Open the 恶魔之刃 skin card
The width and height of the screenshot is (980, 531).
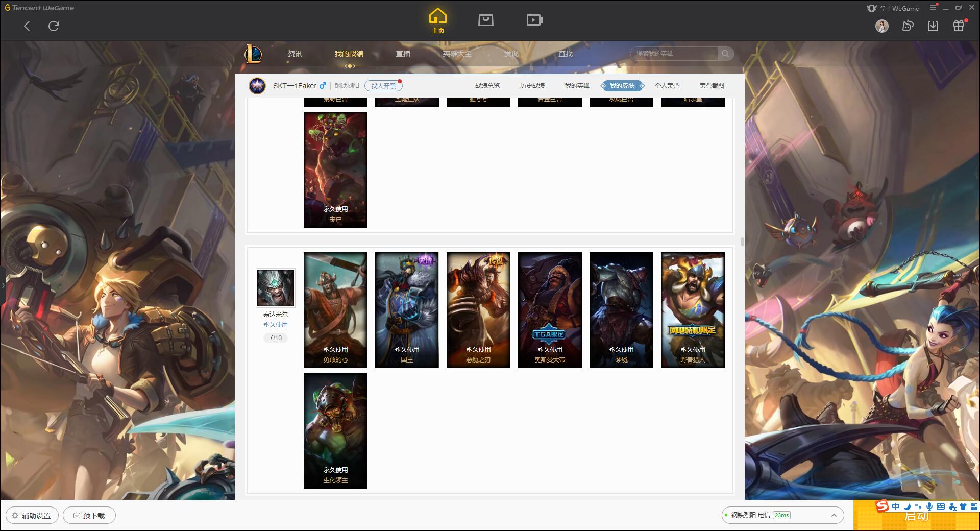(x=478, y=310)
